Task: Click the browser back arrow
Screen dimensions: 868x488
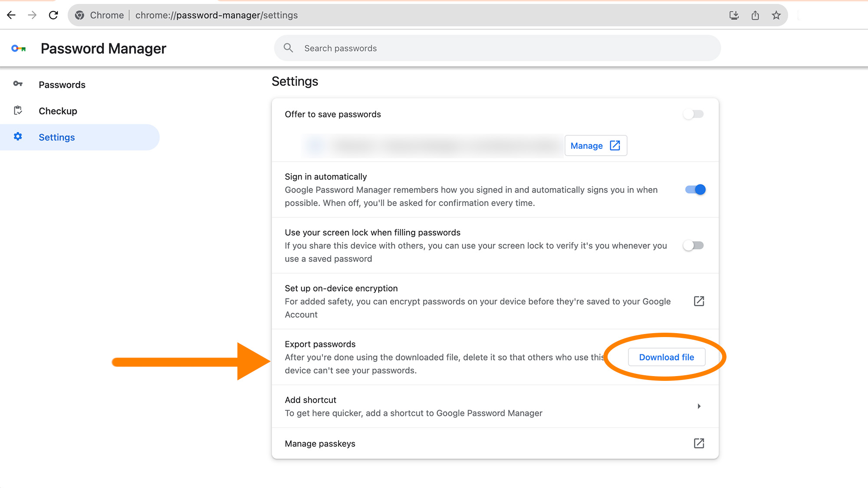Action: [x=11, y=15]
